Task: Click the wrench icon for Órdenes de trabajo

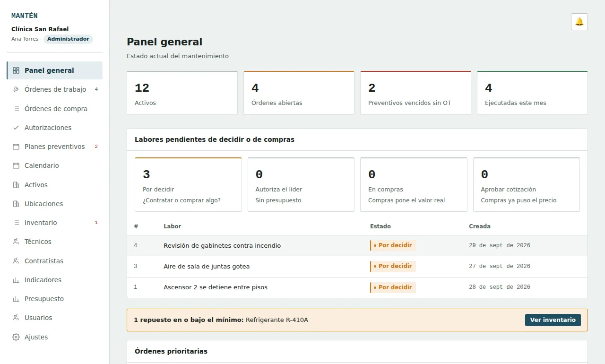Action: tap(16, 89)
